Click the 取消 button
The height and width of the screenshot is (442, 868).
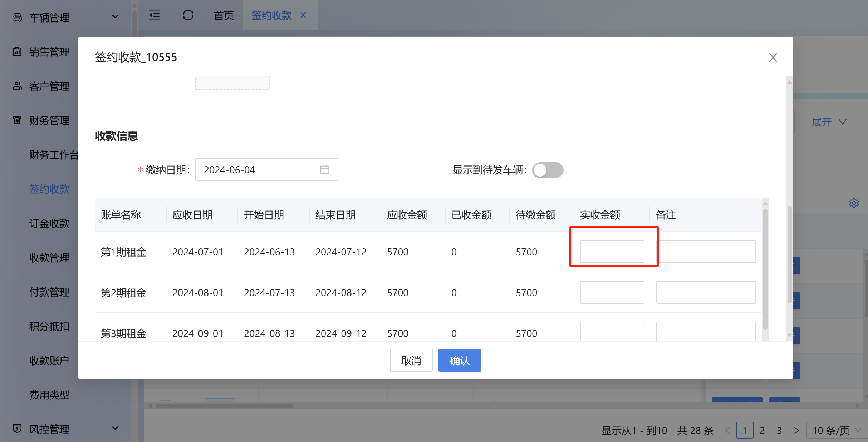[x=411, y=360]
